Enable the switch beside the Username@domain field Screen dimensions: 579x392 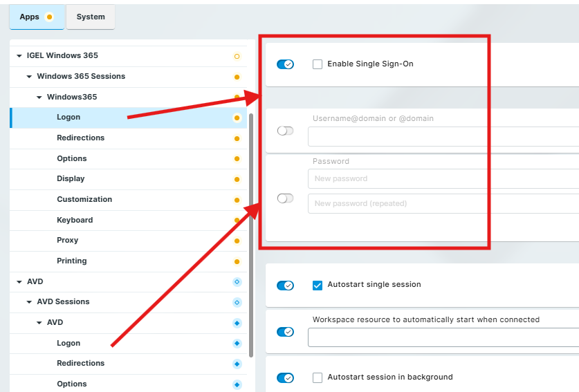coord(285,131)
